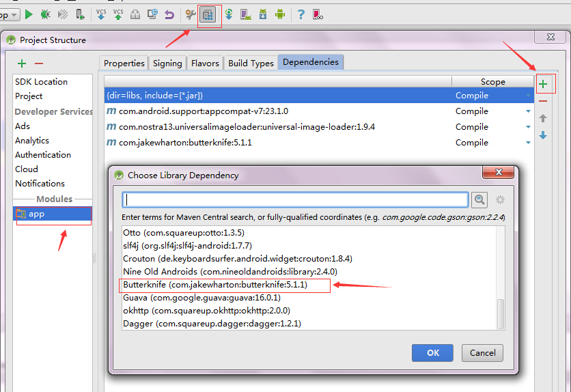Image resolution: width=571 pixels, height=392 pixels.
Task: Open Settings wrench icon in toolbar
Action: pyautogui.click(x=191, y=14)
